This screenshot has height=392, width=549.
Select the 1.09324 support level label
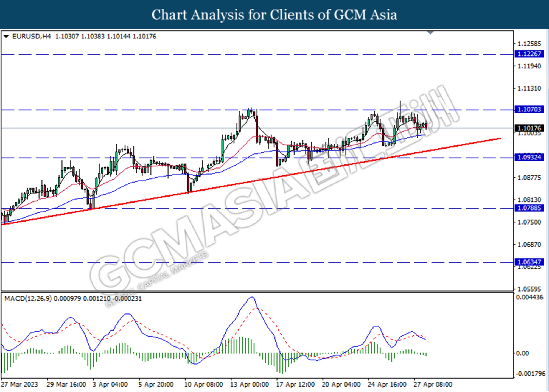(x=529, y=157)
